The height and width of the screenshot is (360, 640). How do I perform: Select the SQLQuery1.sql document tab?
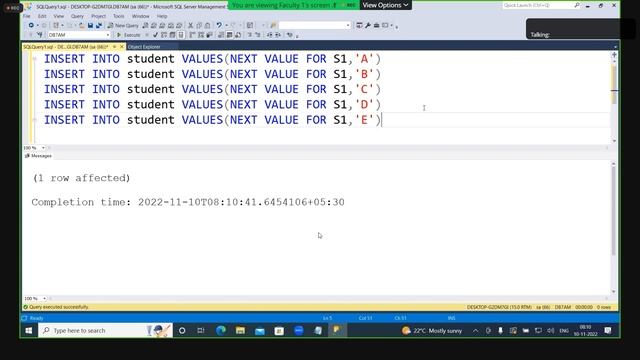point(66,47)
